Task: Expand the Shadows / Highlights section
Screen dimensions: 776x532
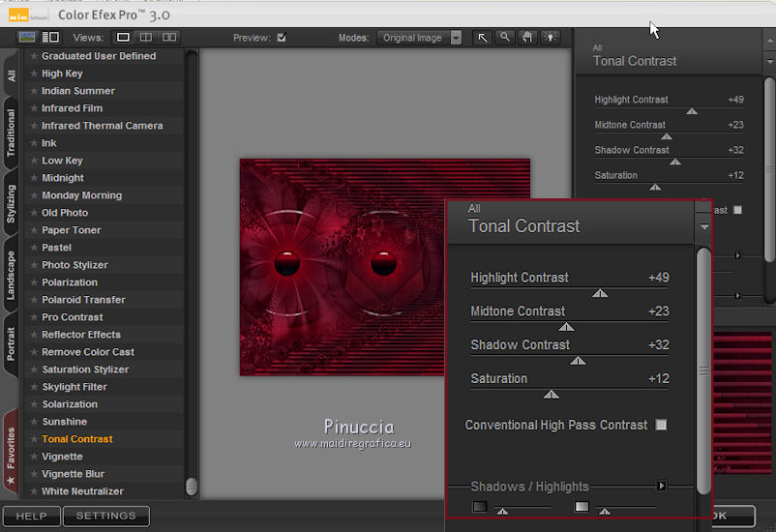Action: (x=662, y=487)
